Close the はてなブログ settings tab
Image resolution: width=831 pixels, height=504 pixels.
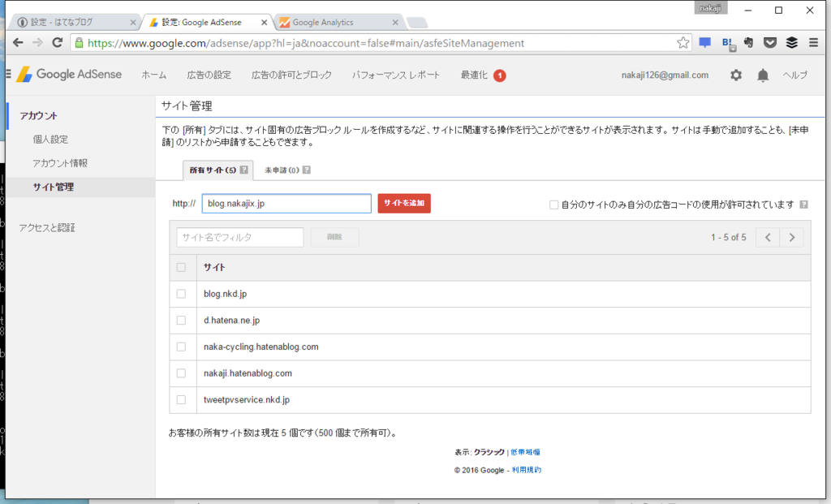point(133,22)
